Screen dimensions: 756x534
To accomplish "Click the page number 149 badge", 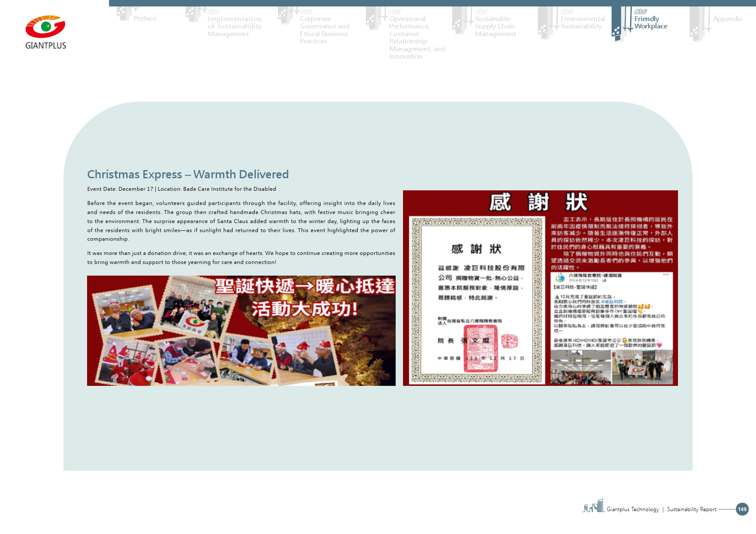I will coord(742,509).
